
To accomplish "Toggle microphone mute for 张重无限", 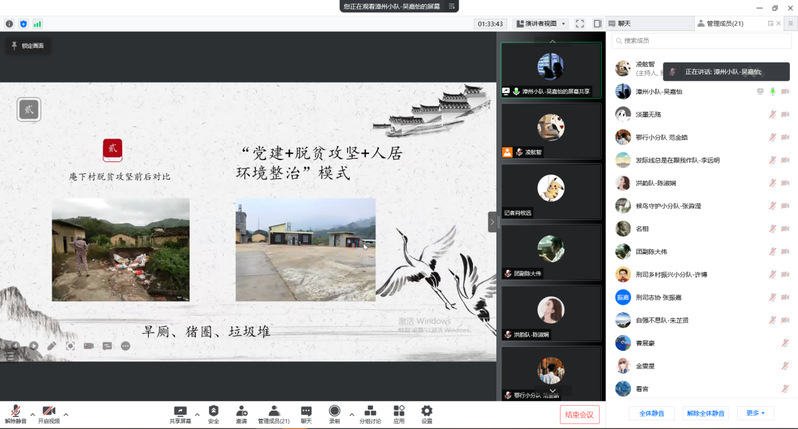I will [771, 114].
